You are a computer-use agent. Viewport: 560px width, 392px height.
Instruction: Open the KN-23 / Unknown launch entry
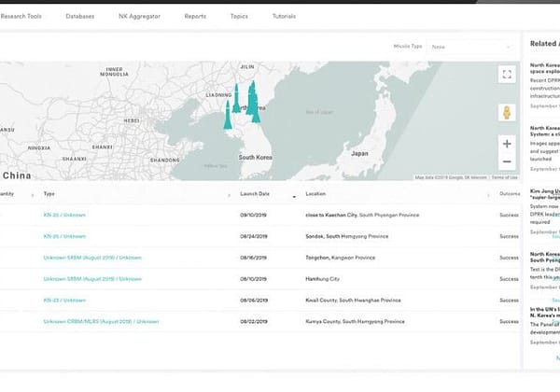click(63, 301)
